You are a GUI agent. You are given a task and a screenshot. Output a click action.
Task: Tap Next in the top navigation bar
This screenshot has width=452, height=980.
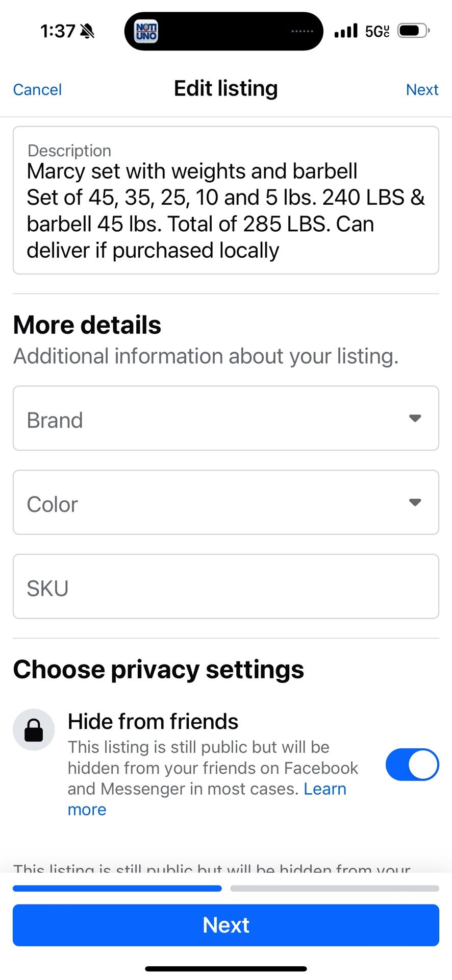(x=422, y=90)
